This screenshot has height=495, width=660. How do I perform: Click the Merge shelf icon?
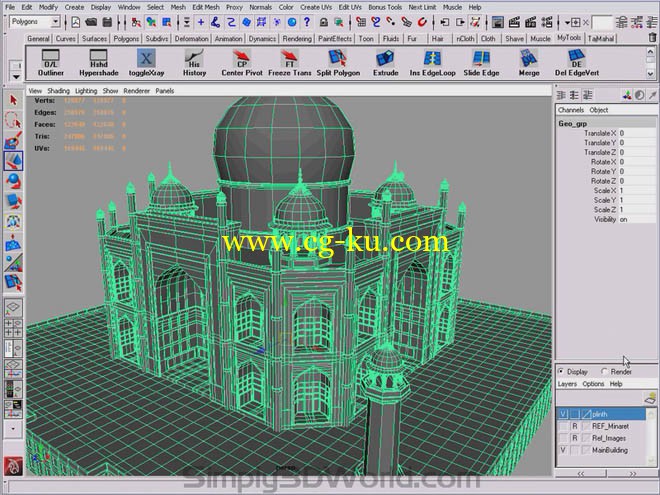click(x=529, y=62)
